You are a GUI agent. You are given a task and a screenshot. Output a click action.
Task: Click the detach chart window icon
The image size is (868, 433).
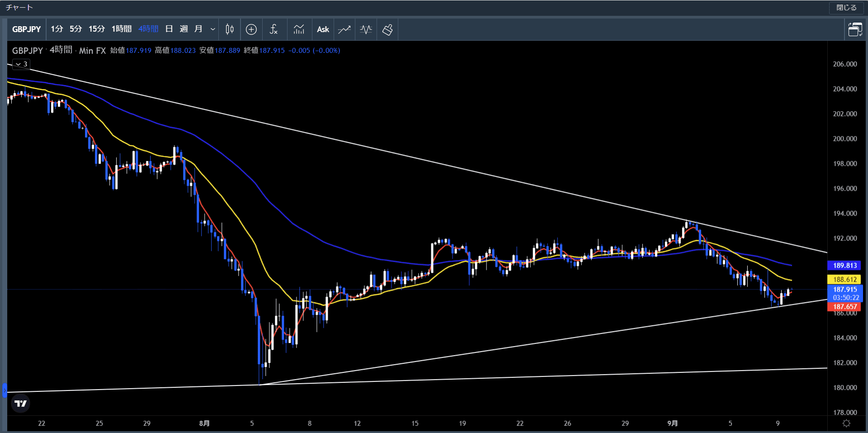(855, 29)
